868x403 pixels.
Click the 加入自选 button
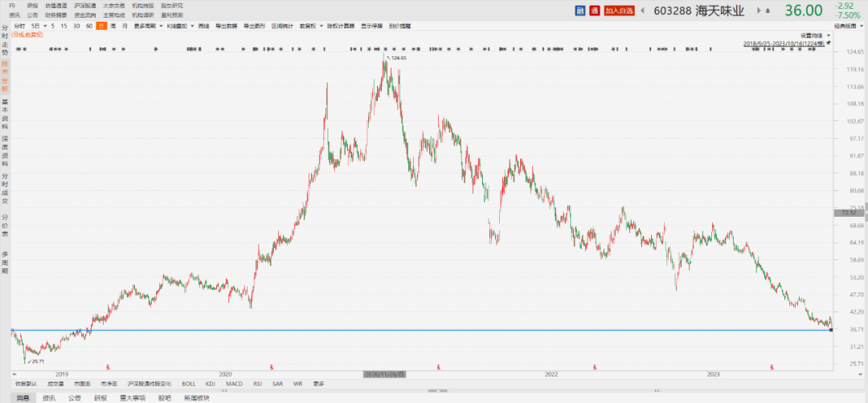[x=619, y=10]
